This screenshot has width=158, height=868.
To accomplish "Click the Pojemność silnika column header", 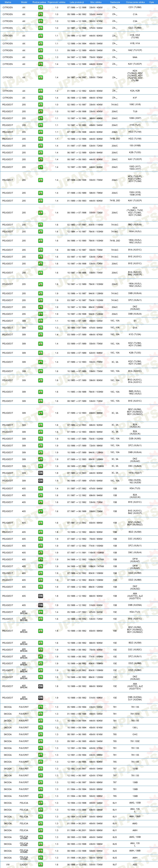I will pos(56,2).
